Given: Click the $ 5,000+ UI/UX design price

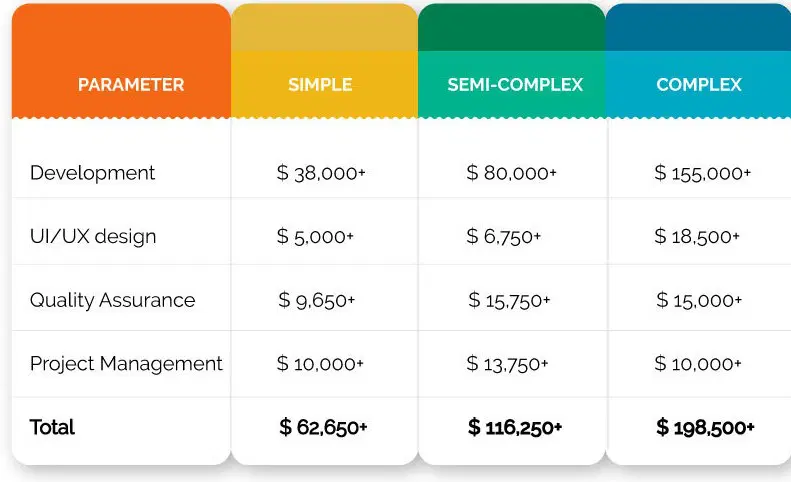Looking at the screenshot, I should pos(315,237).
